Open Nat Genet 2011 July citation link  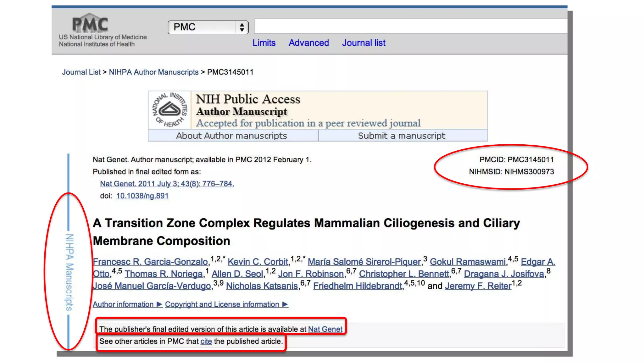(x=167, y=184)
